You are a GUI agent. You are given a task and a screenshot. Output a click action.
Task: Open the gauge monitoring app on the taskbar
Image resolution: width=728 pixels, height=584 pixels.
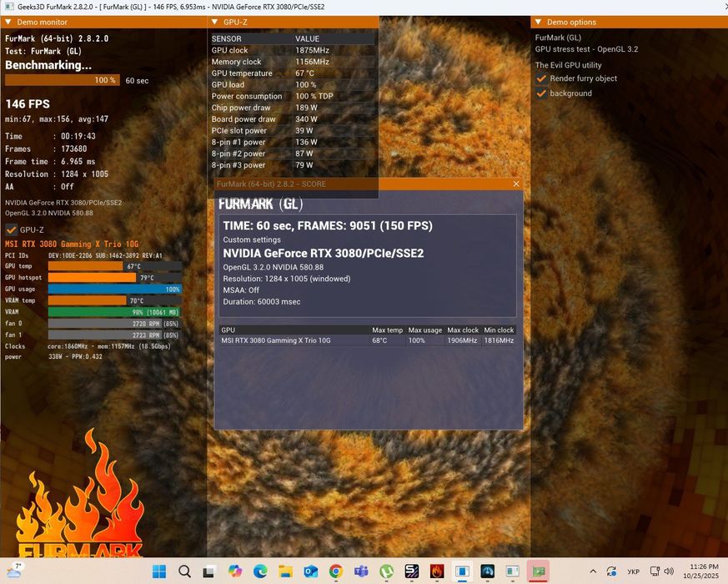[488, 571]
